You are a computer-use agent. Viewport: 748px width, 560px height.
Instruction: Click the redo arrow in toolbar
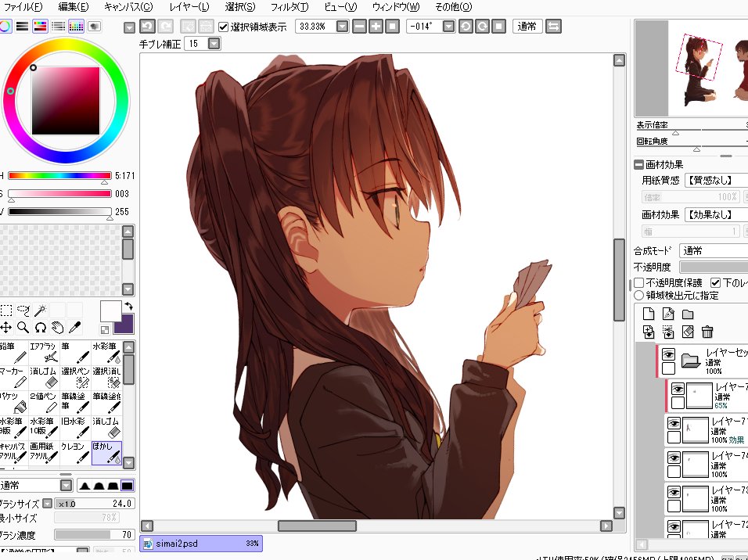pyautogui.click(x=166, y=27)
